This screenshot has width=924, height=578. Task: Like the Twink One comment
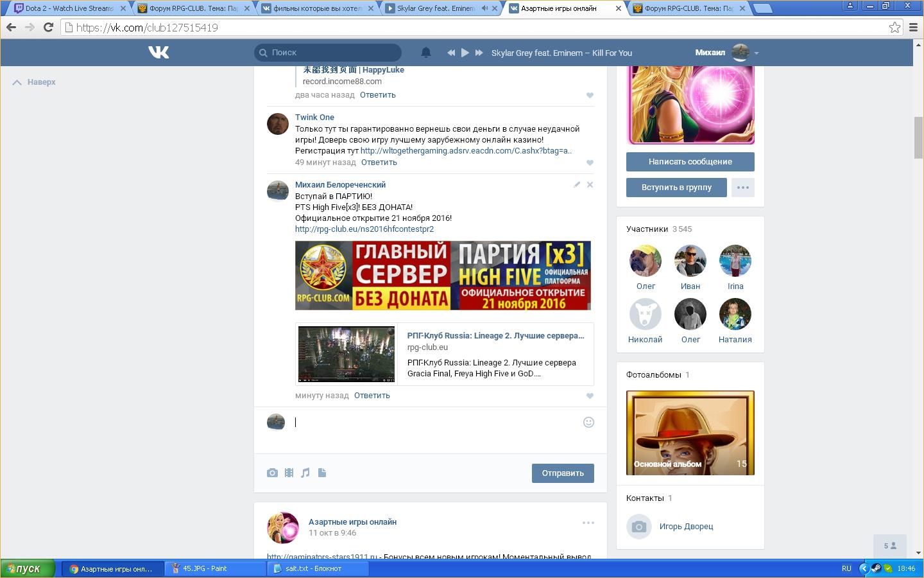[590, 163]
